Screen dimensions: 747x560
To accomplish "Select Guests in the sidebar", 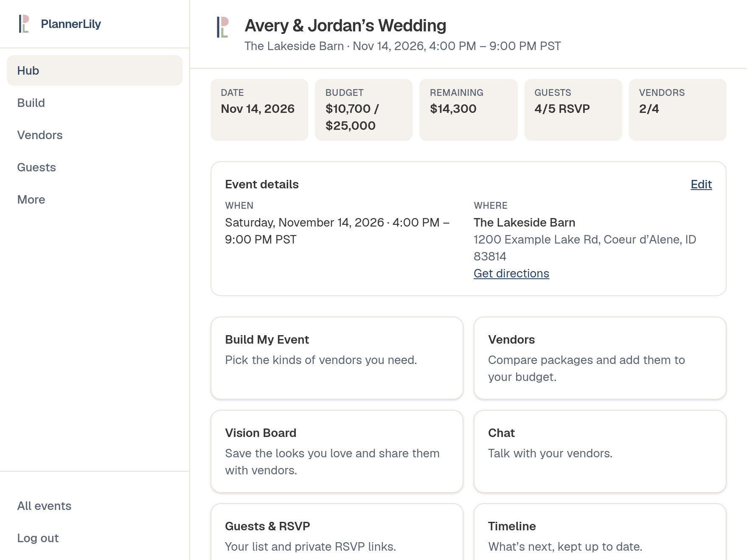I will pos(95,167).
